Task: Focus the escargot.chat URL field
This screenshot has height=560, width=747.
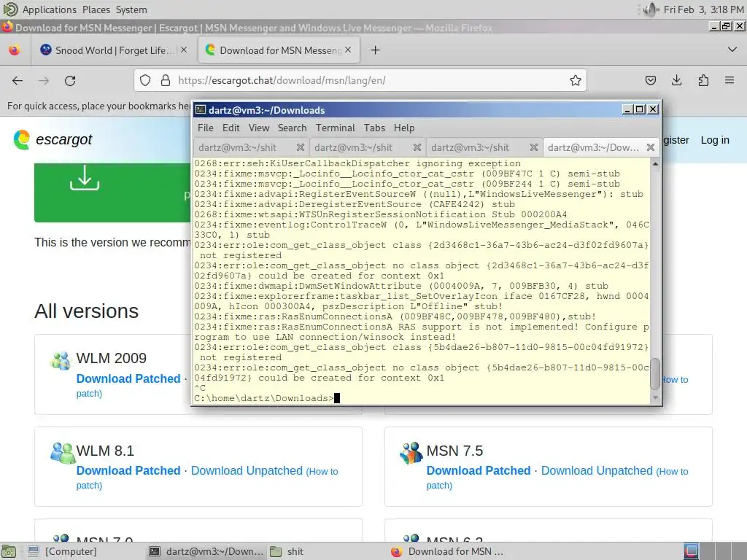Action: coord(362,80)
